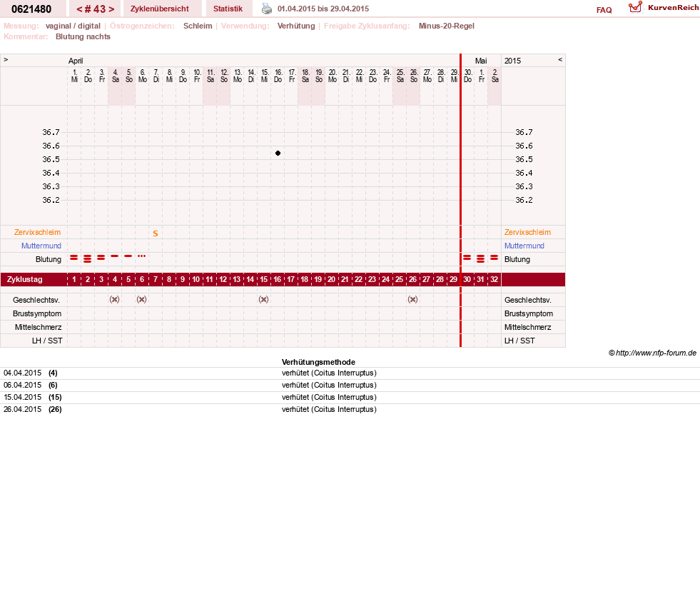The height and width of the screenshot is (604, 700).
Task: Click the bleeding symbol on cycle day 30
Action: click(467, 258)
